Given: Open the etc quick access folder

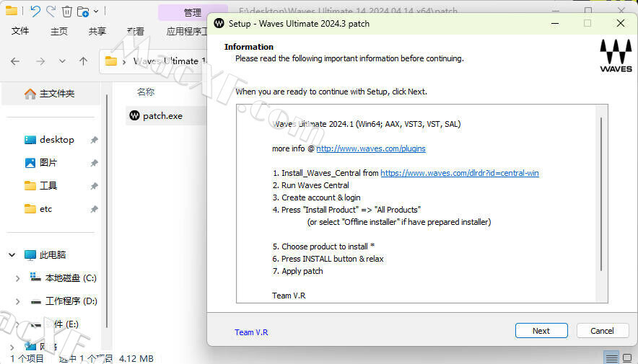Looking at the screenshot, I should 45,209.
